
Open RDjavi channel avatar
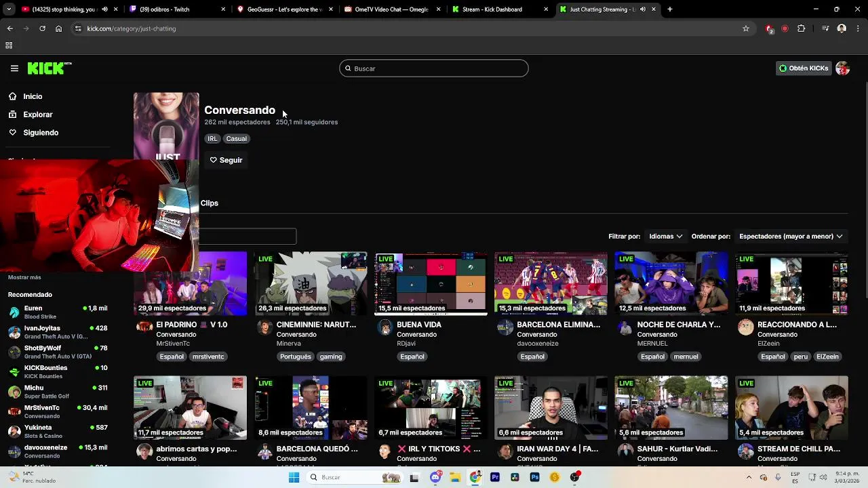tap(384, 328)
